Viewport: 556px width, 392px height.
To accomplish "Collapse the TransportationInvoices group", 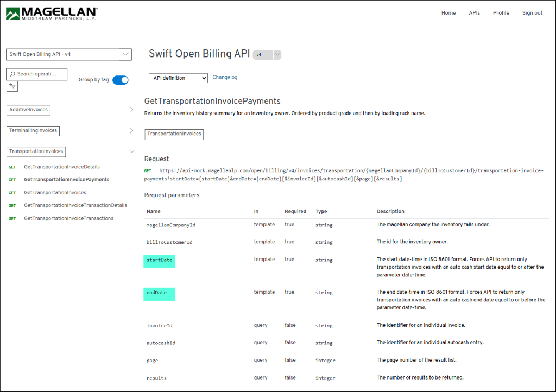I will tap(36, 151).
